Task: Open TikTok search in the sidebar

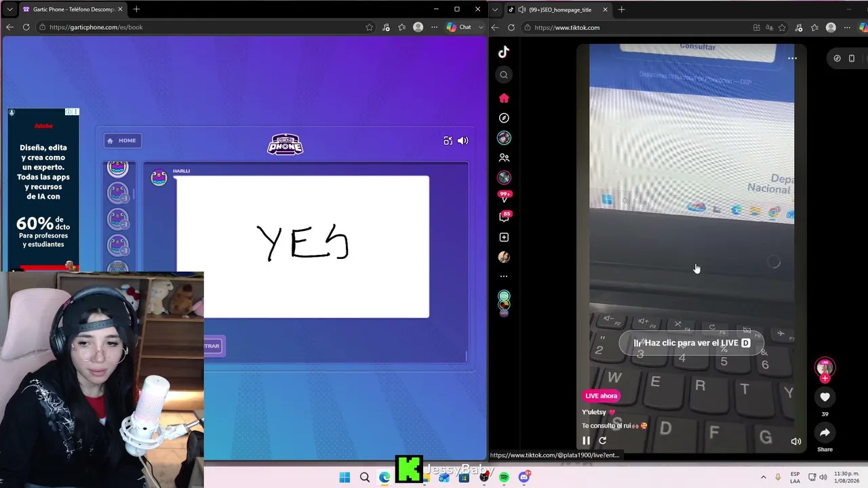Action: click(504, 75)
